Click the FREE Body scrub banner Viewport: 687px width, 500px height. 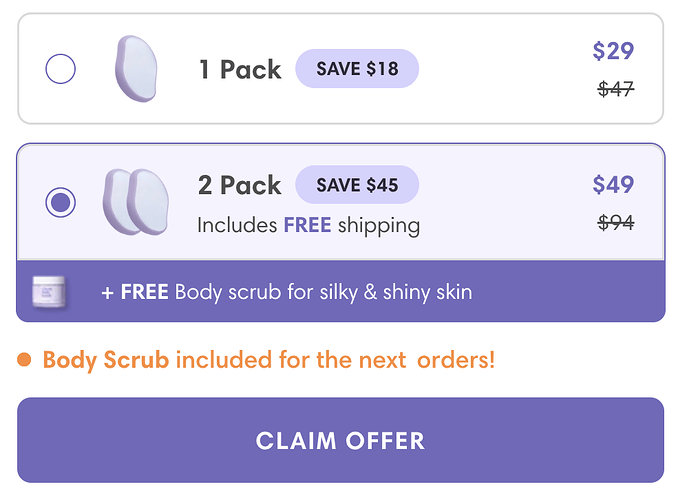point(340,292)
